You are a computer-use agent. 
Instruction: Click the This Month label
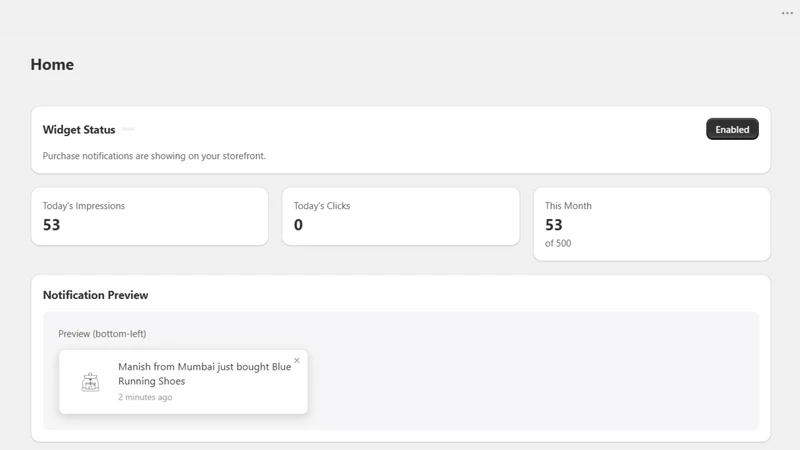568,206
